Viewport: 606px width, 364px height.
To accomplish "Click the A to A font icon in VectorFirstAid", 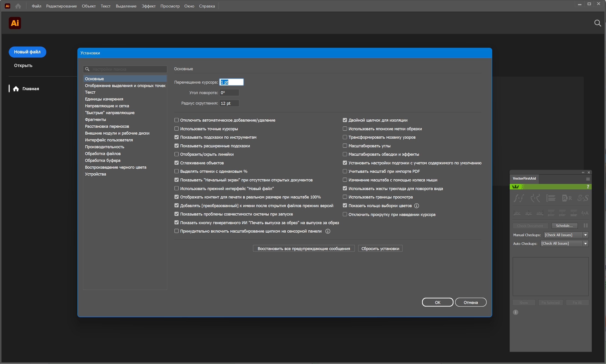I will (x=585, y=213).
